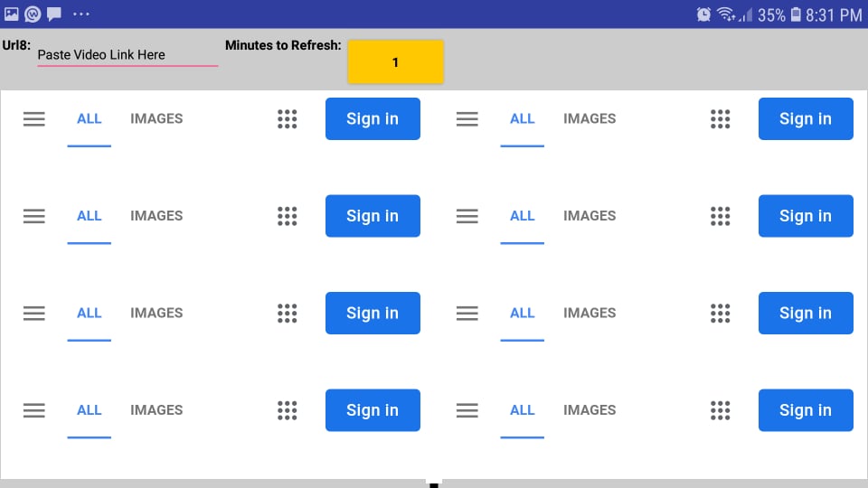
Task: Click Sign in on second-row right panel
Action: (806, 216)
